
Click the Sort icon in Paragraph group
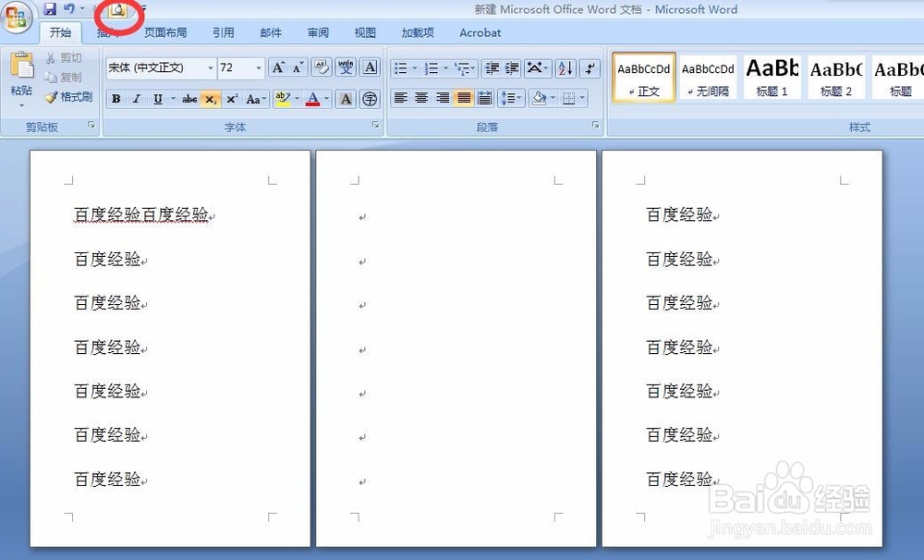pyautogui.click(x=566, y=67)
